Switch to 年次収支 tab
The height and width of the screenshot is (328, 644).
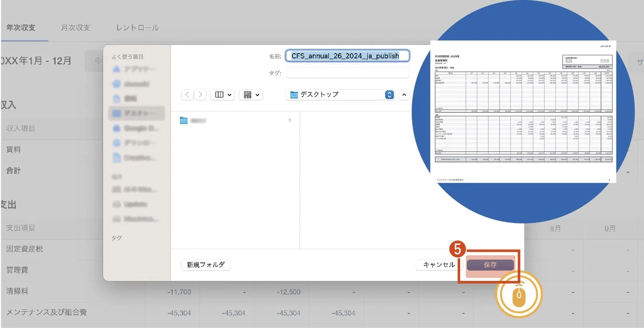[21, 27]
